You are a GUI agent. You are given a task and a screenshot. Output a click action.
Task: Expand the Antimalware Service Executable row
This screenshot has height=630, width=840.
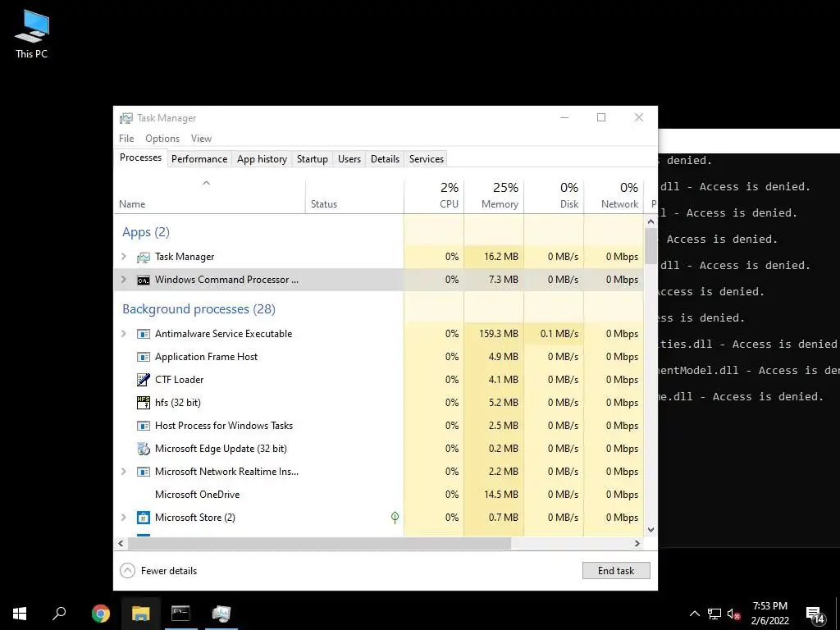pyautogui.click(x=124, y=334)
